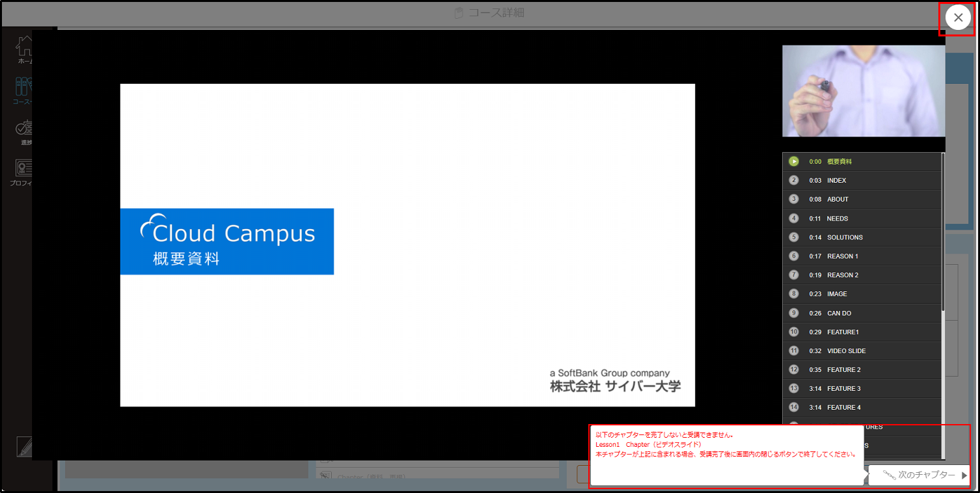Go to the IMAGE slide

pos(862,294)
